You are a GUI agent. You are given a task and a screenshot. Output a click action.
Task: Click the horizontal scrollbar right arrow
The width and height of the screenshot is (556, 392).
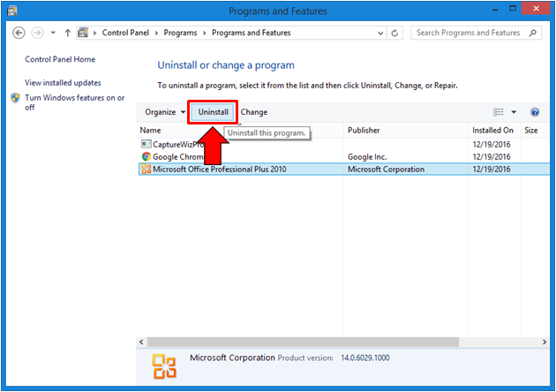[x=545, y=342]
